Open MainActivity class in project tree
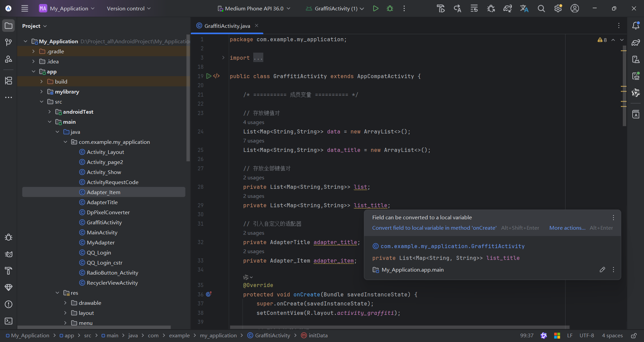 coord(102,232)
